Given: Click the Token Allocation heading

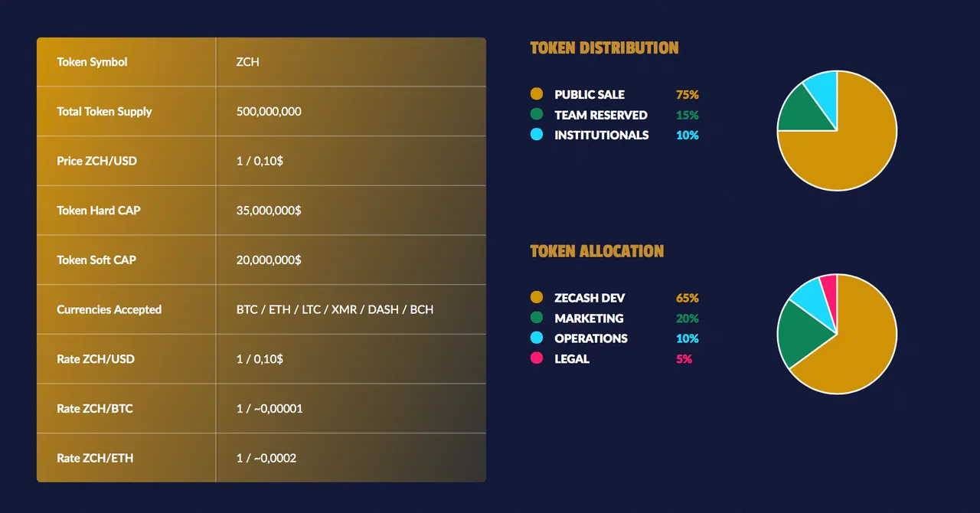Looking at the screenshot, I should tap(597, 251).
